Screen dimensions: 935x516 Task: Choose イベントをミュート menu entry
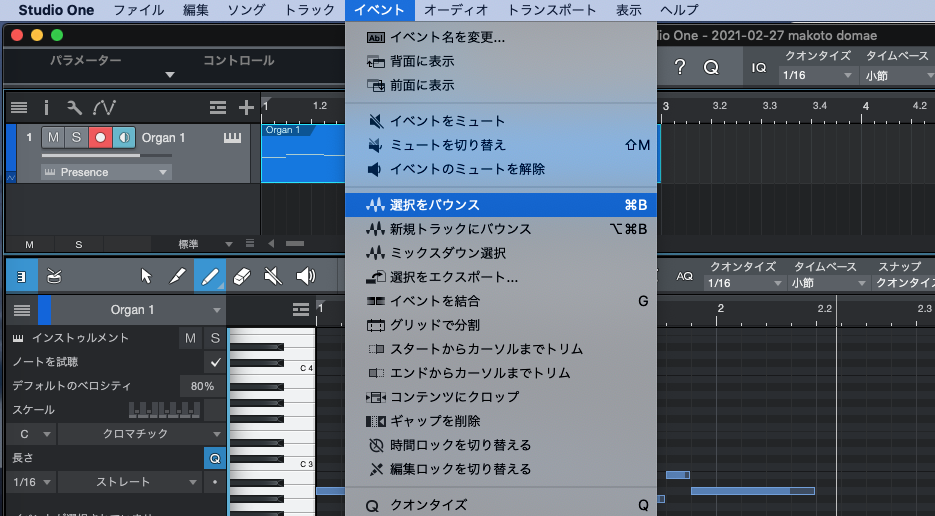(x=501, y=121)
